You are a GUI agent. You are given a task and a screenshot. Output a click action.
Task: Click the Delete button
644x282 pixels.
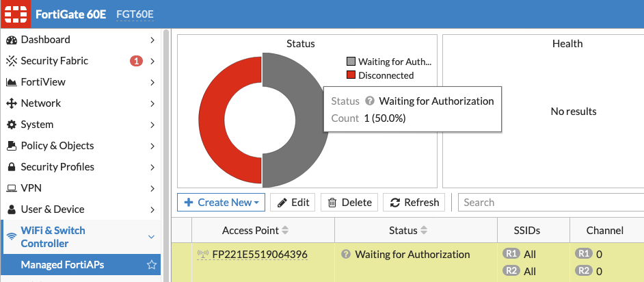tap(349, 202)
